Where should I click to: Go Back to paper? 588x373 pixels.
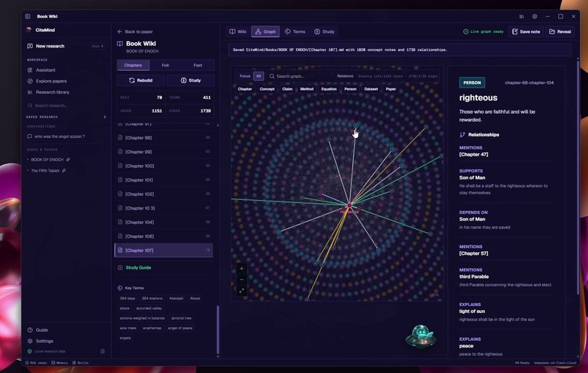(135, 31)
